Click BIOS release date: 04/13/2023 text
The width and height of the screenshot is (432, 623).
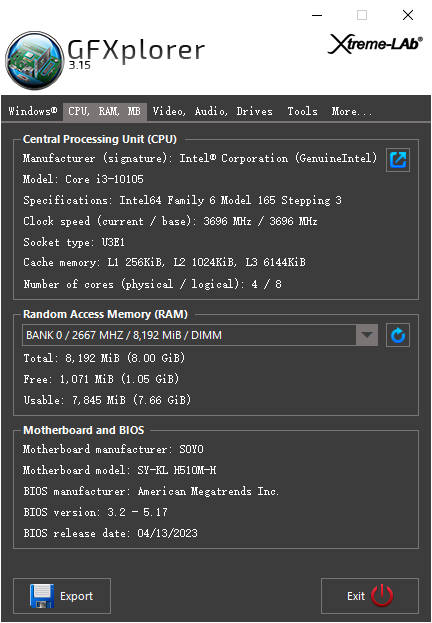(x=110, y=533)
